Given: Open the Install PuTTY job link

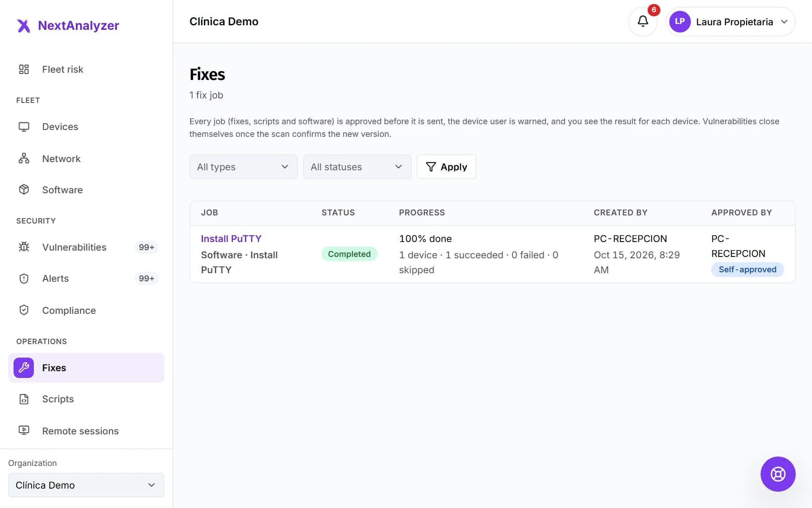Looking at the screenshot, I should (231, 238).
